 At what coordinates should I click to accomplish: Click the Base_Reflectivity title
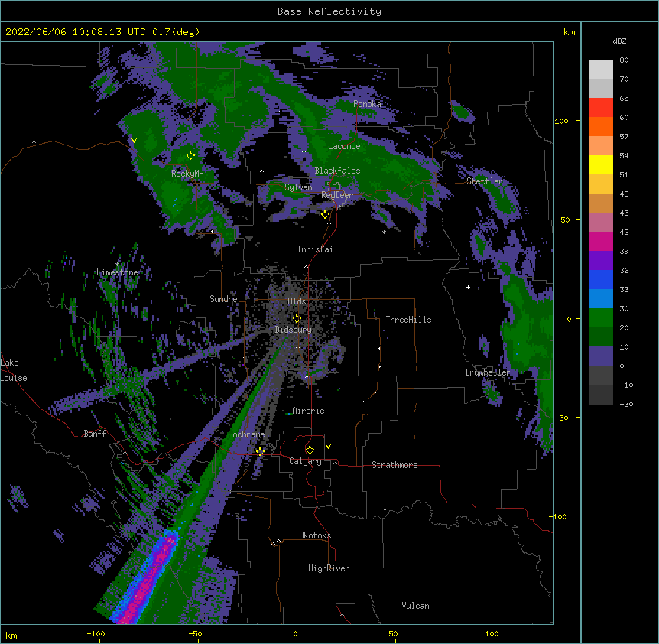tap(329, 11)
